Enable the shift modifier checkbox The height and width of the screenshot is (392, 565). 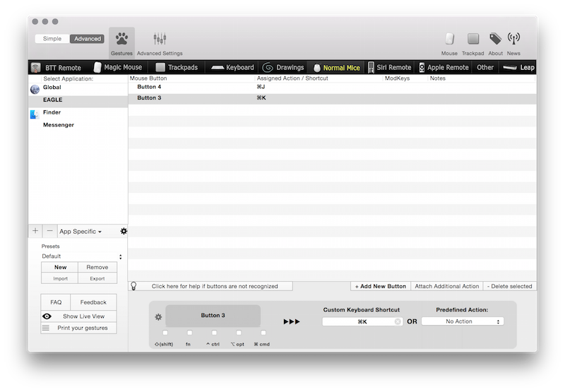click(x=165, y=333)
